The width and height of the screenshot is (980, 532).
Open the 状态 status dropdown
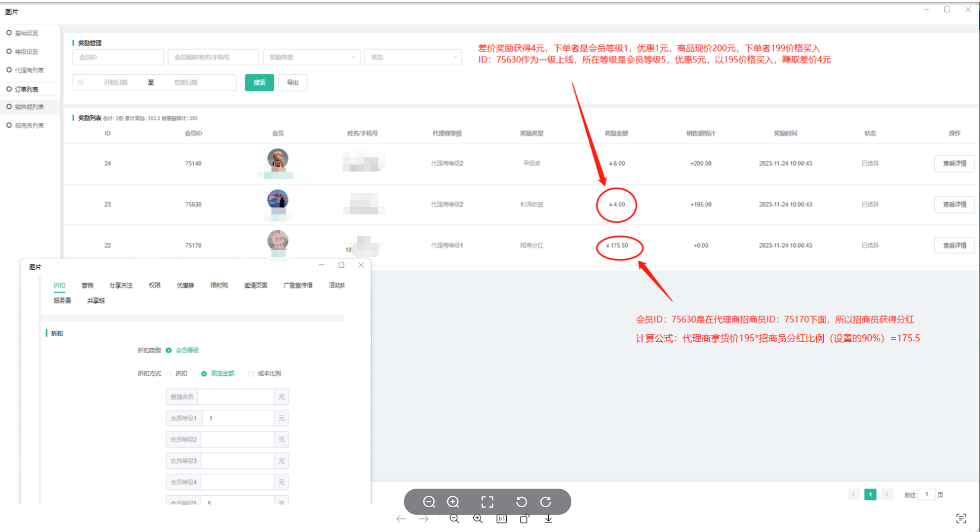(x=413, y=58)
